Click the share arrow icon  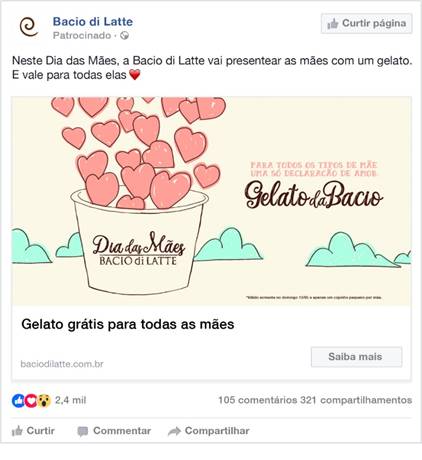click(x=174, y=431)
